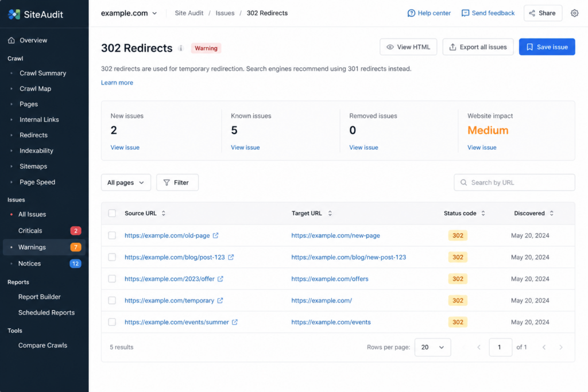Click the Overview home icon

[11, 40]
